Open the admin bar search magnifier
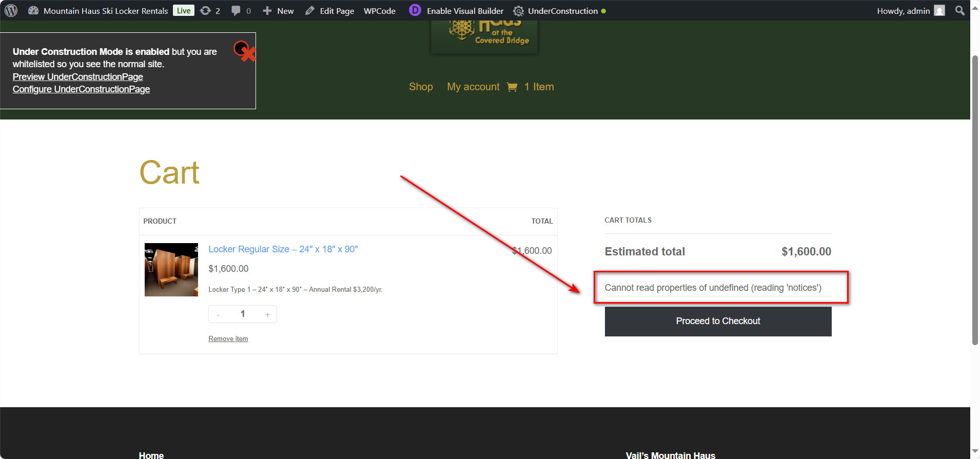980x459 pixels. coord(959,10)
